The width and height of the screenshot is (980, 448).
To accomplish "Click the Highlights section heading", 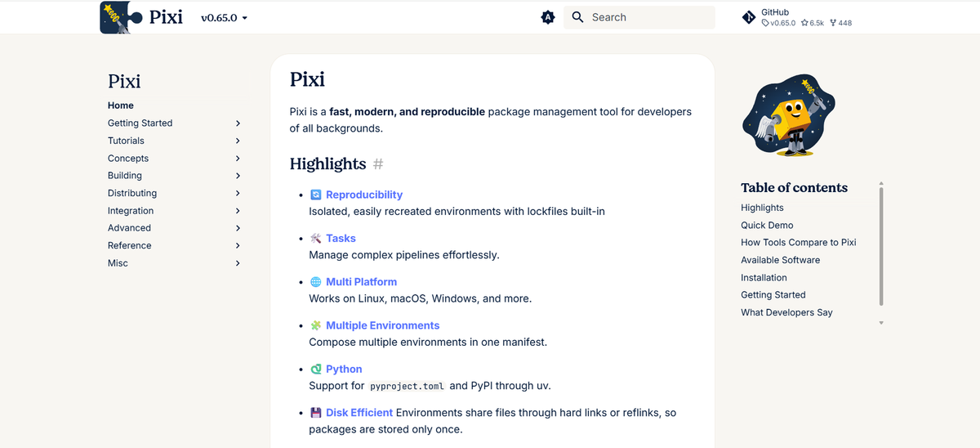I will click(x=327, y=164).
